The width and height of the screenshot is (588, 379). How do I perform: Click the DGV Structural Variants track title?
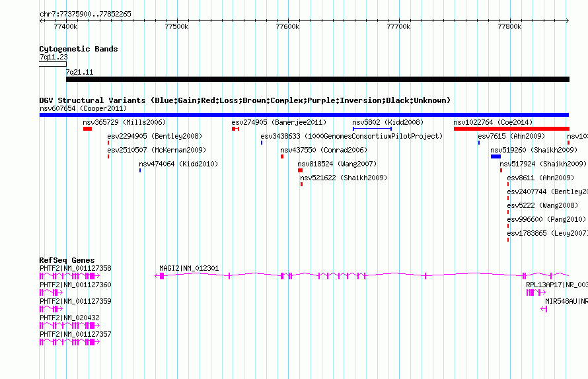point(245,100)
